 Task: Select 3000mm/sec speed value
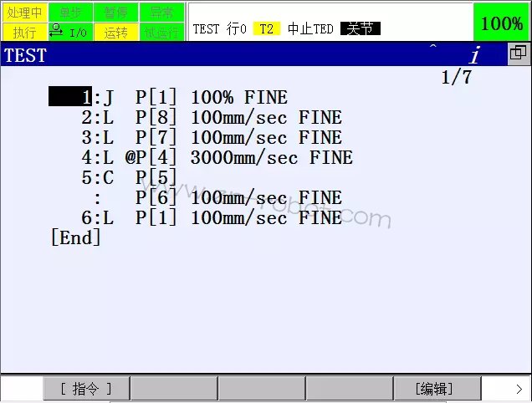[x=244, y=158]
